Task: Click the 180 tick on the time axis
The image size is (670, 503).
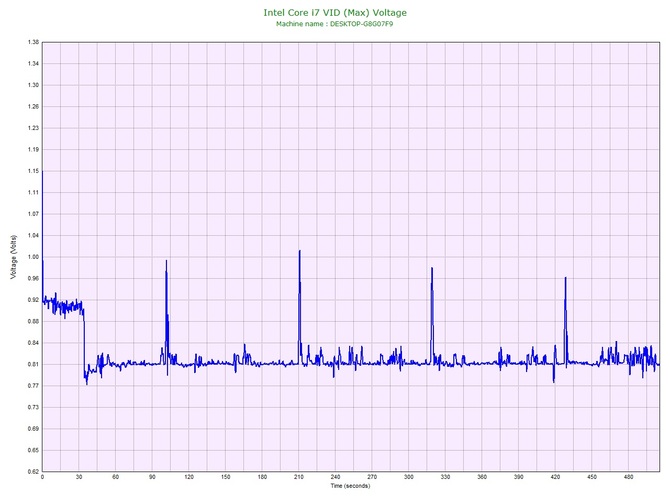Action: click(262, 477)
